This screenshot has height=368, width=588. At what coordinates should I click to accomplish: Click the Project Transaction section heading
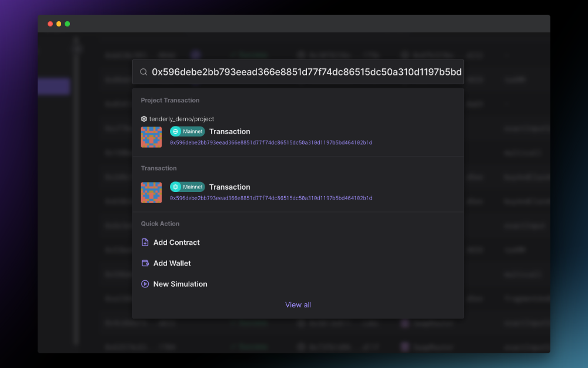click(171, 100)
